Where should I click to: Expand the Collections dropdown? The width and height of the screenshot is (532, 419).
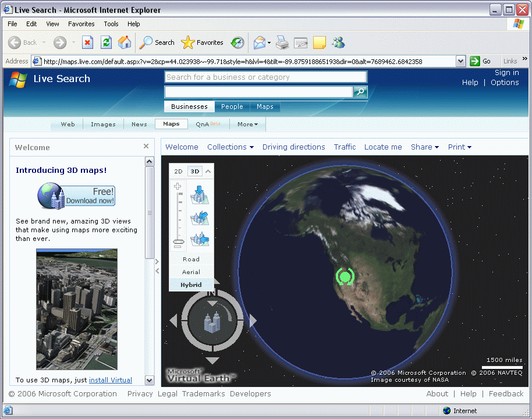[230, 147]
